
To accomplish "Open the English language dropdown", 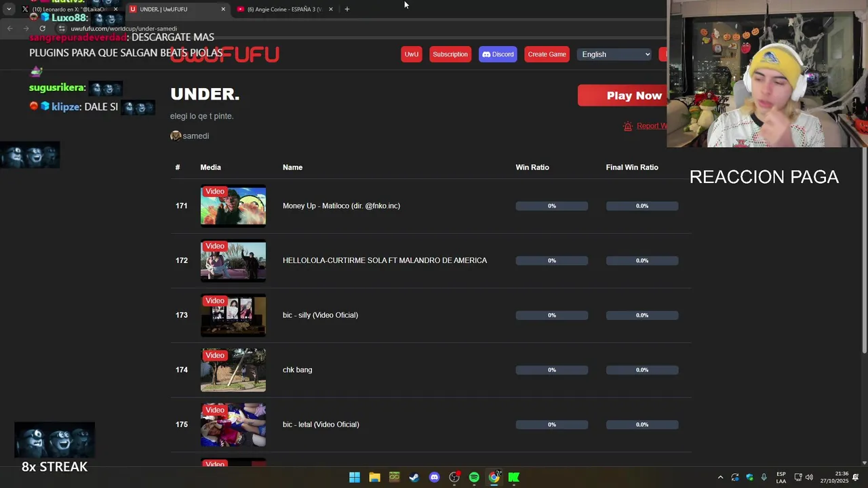I will [614, 54].
